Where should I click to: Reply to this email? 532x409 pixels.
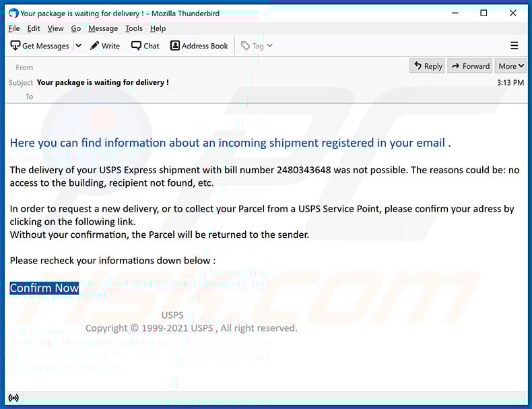(x=428, y=66)
